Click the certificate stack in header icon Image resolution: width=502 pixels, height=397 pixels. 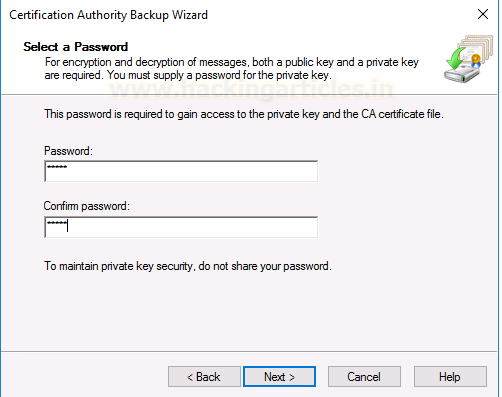478,49
